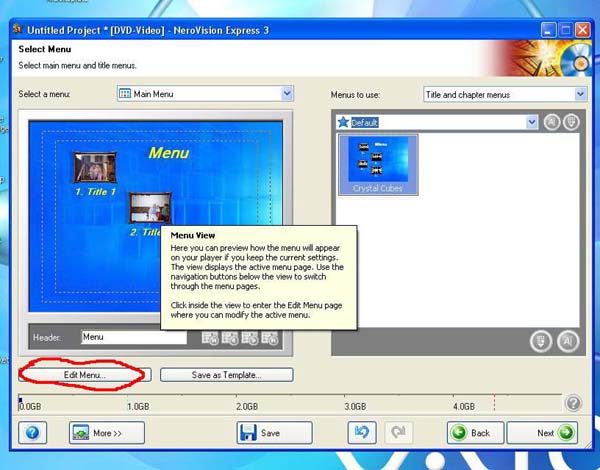
Task: Click the bottom 'All' circle icon under templates
Action: click(x=568, y=341)
